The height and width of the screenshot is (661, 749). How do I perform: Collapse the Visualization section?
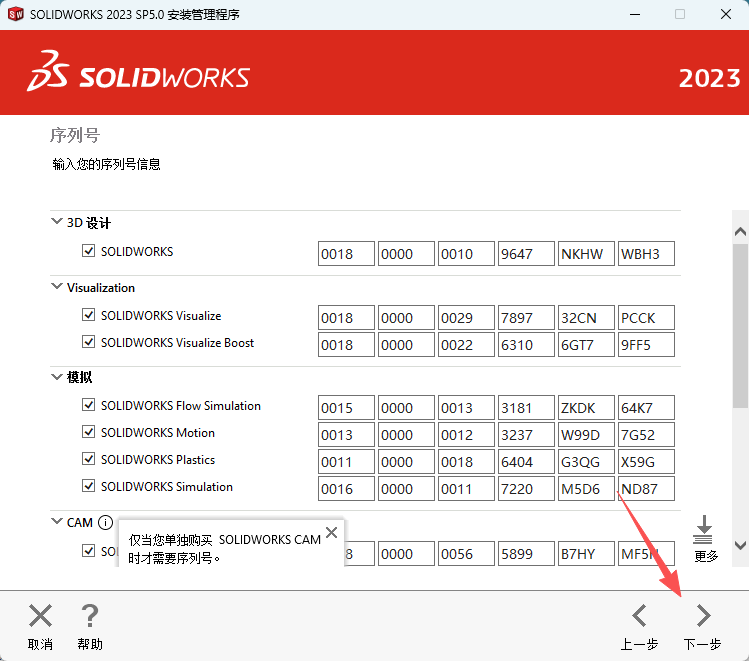point(57,287)
